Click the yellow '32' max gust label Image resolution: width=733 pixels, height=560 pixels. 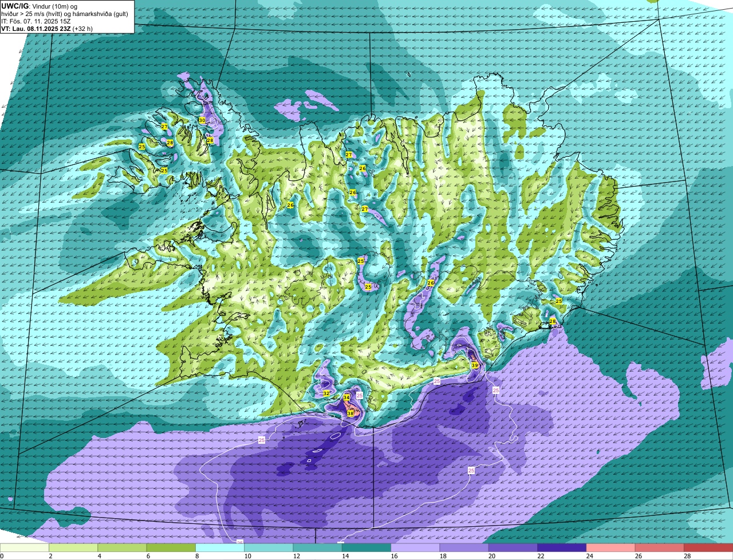pos(326,393)
